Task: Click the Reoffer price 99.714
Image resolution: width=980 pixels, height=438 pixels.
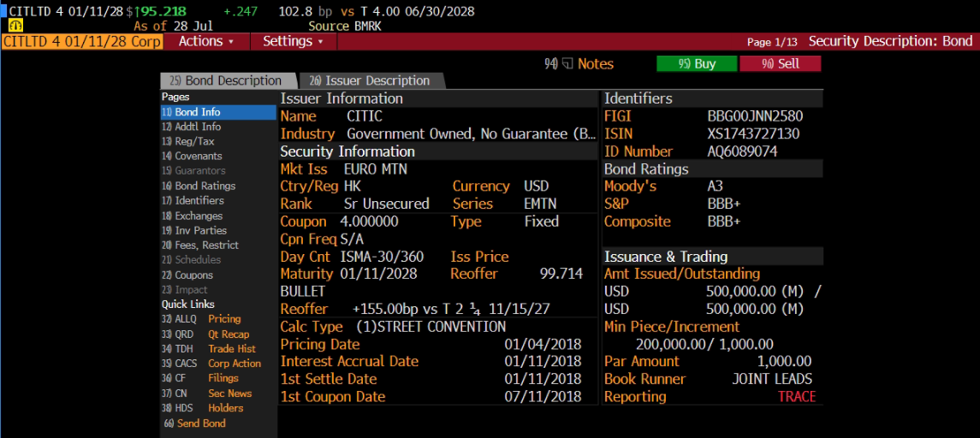Action: click(x=561, y=274)
